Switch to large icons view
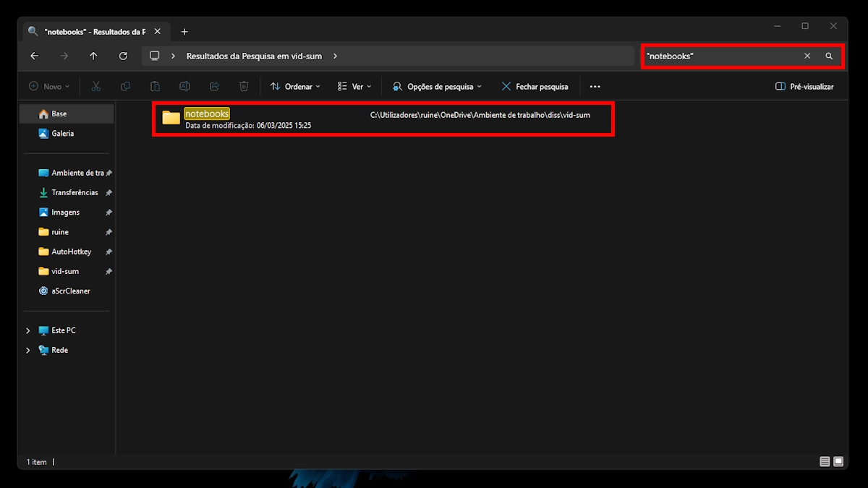This screenshot has height=488, width=868. point(838,461)
